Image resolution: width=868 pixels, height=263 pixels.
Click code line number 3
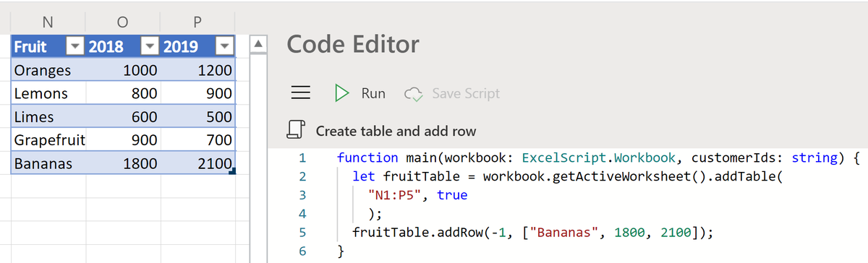point(302,194)
